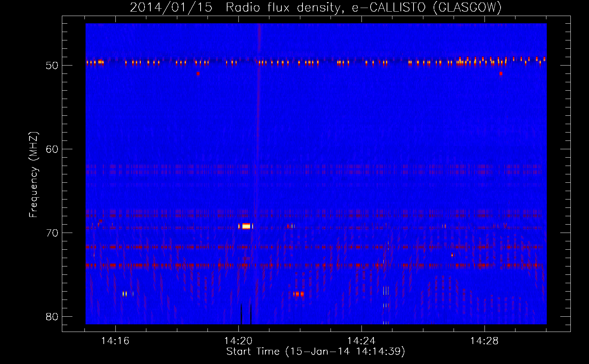589x364 pixels.
Task: Click the bright white burst near 14:20 at 69 MHz
Action: click(x=246, y=226)
